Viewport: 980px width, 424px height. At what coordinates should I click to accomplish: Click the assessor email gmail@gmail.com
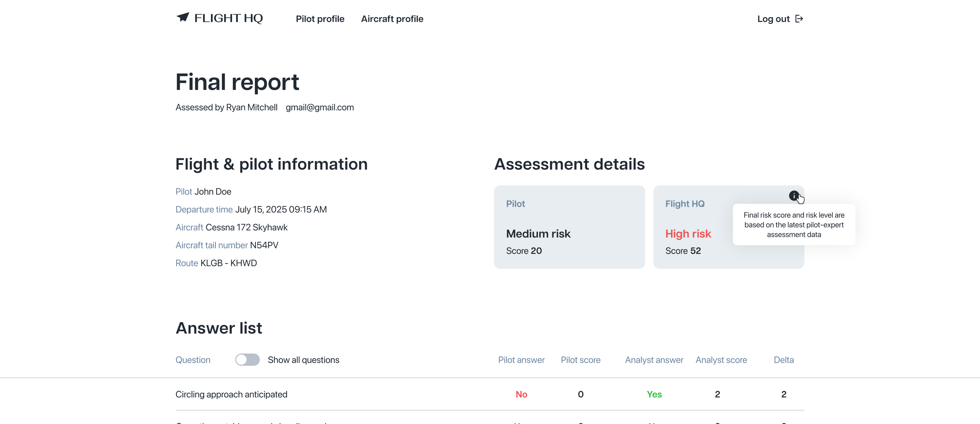click(320, 107)
